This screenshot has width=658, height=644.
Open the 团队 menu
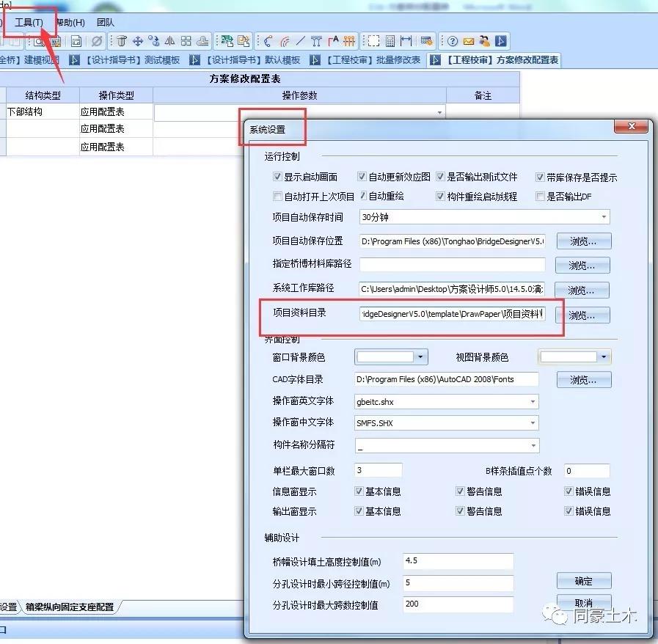[106, 23]
